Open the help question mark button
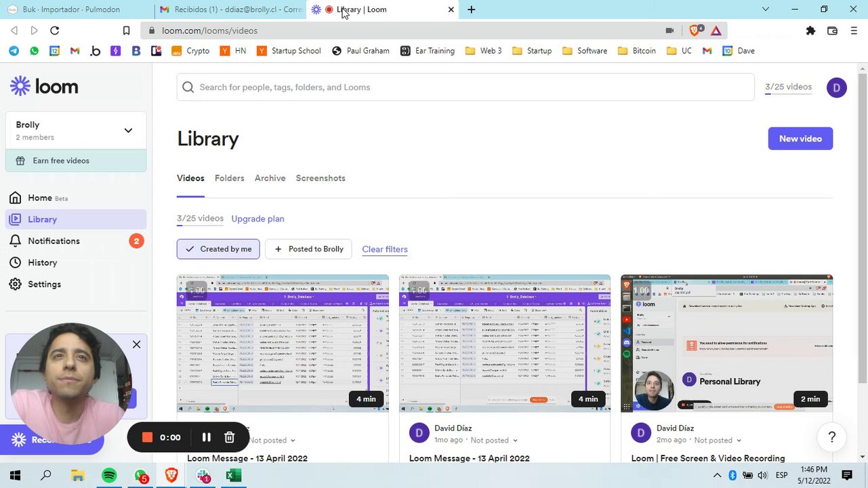Screen dimensions: 868x488 click(x=832, y=437)
